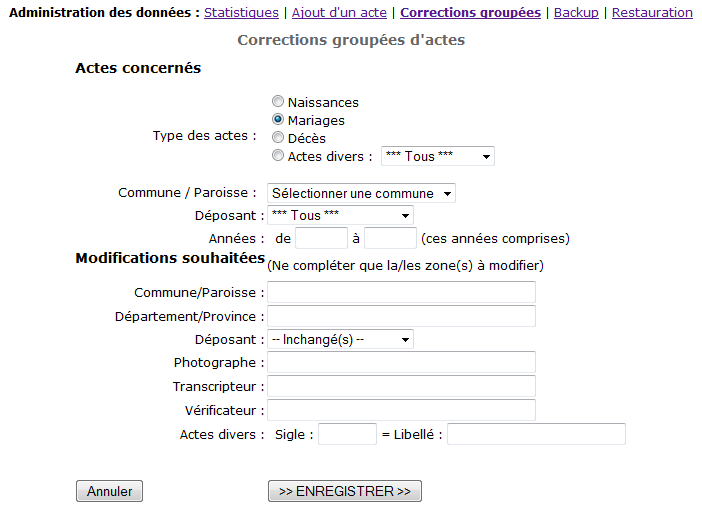Image resolution: width=702 pixels, height=519 pixels.
Task: Go to the Statistiques page
Action: coord(241,13)
